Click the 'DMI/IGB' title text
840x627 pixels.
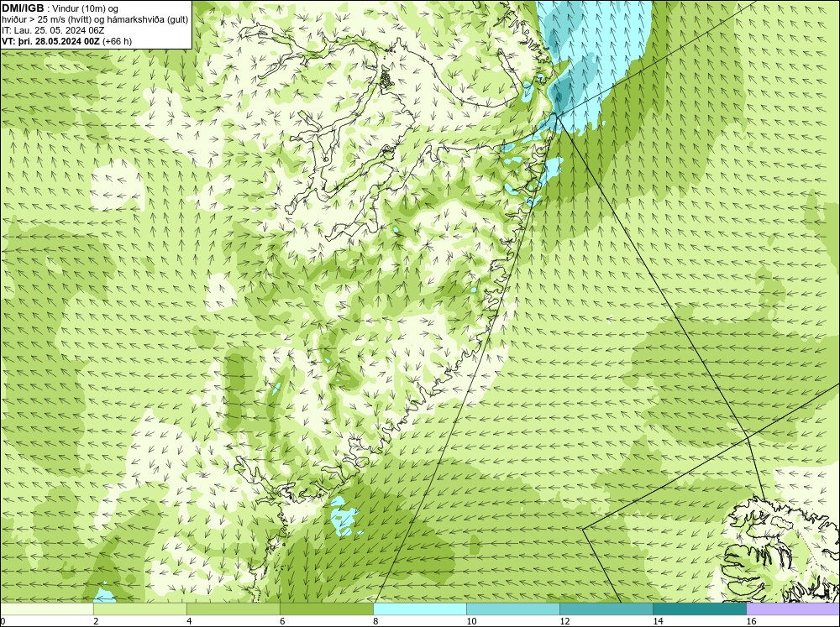pos(23,8)
